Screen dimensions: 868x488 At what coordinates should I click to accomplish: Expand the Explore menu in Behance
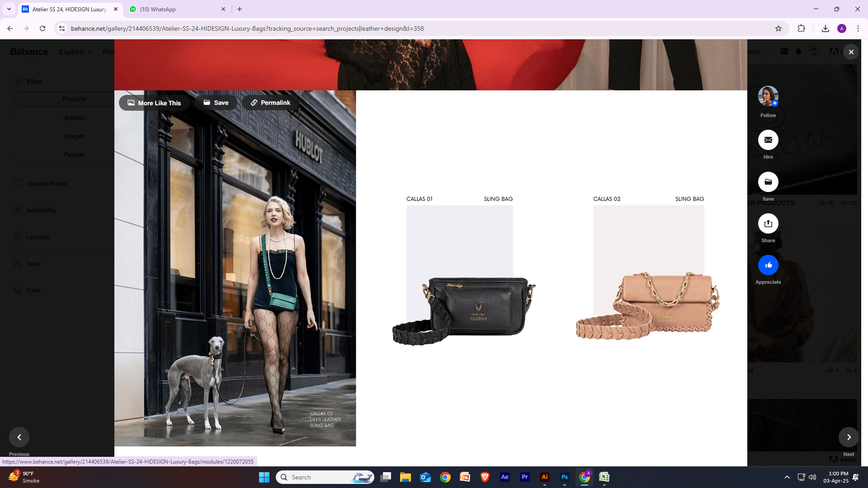pyautogui.click(x=75, y=52)
